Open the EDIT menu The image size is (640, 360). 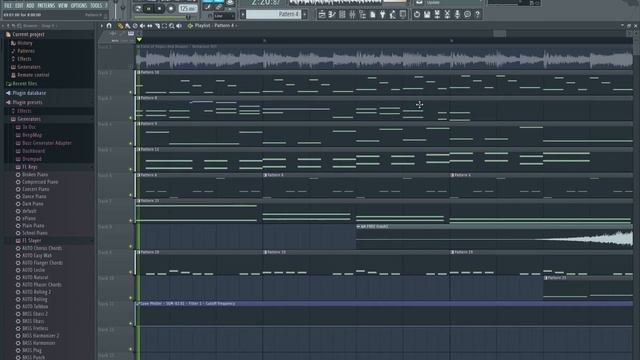[19, 6]
